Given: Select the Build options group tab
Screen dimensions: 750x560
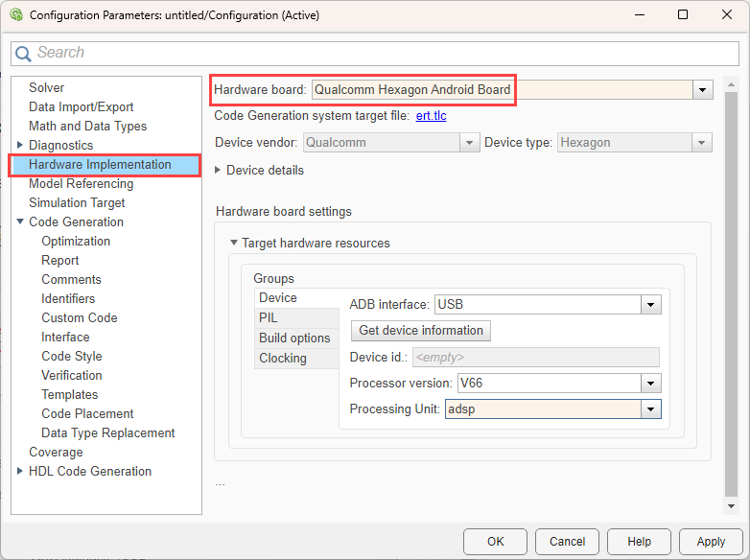Looking at the screenshot, I should (294, 338).
